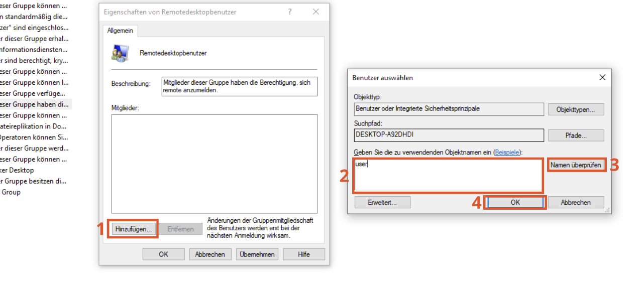Viewport: 644px width, 291px height.
Task: Open the Objekttypen selection
Action: tap(576, 109)
